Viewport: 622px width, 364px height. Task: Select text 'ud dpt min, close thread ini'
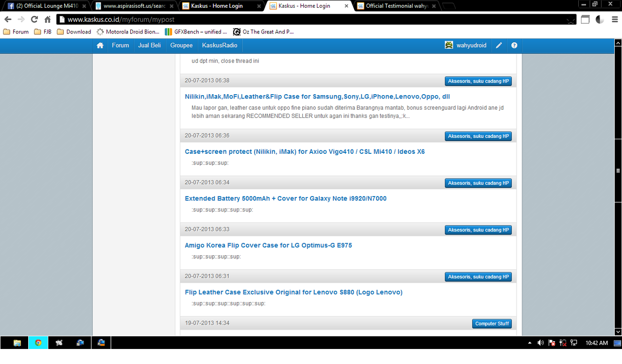point(225,61)
